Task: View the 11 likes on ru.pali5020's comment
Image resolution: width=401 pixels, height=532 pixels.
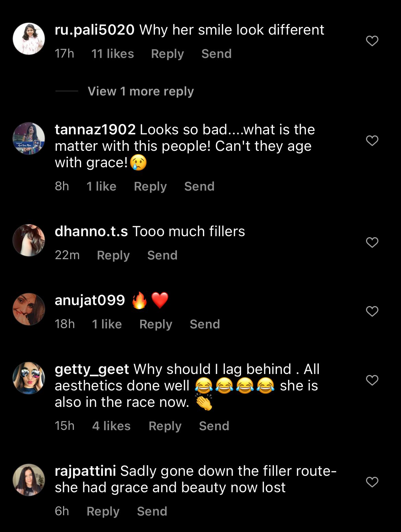Action: (112, 54)
